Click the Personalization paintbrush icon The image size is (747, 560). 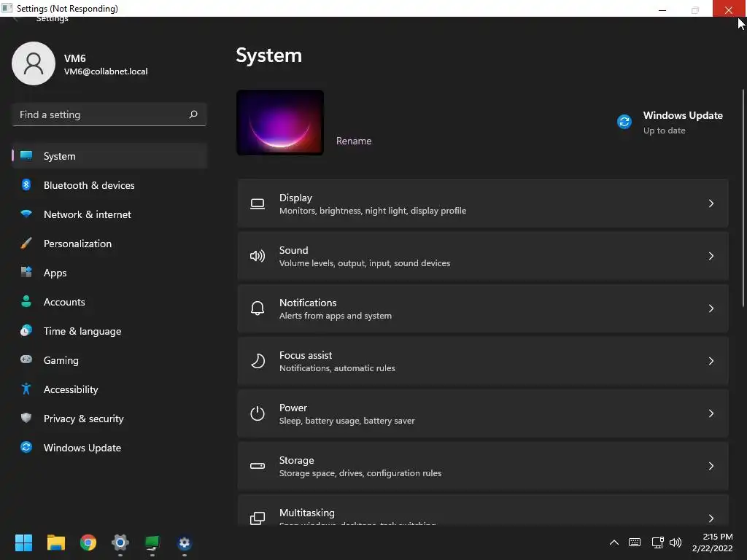click(26, 244)
